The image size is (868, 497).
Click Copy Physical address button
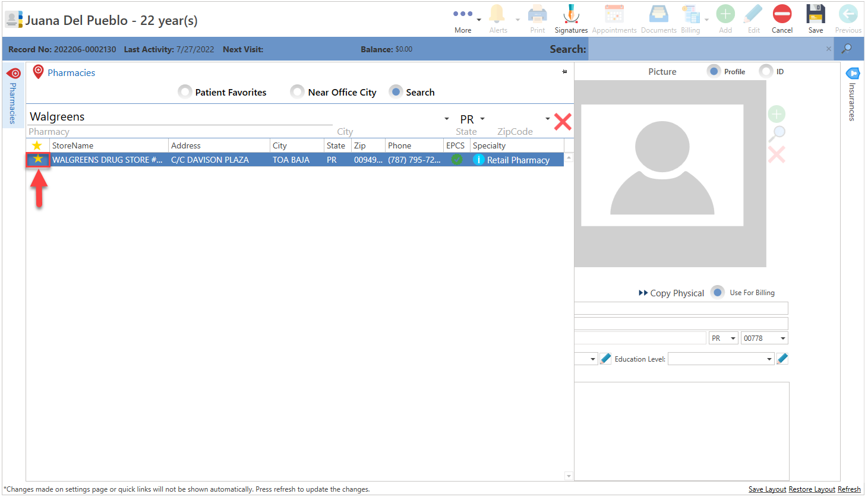coord(671,293)
